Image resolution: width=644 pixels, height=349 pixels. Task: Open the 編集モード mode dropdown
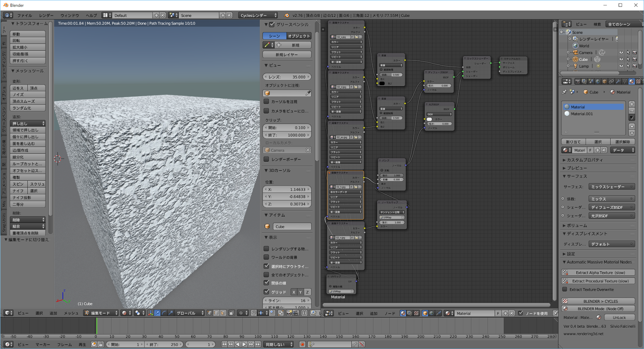[x=101, y=313]
